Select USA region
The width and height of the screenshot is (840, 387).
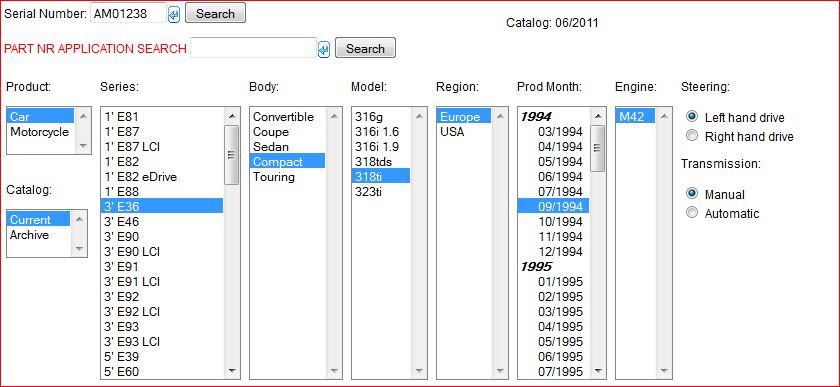tap(464, 131)
